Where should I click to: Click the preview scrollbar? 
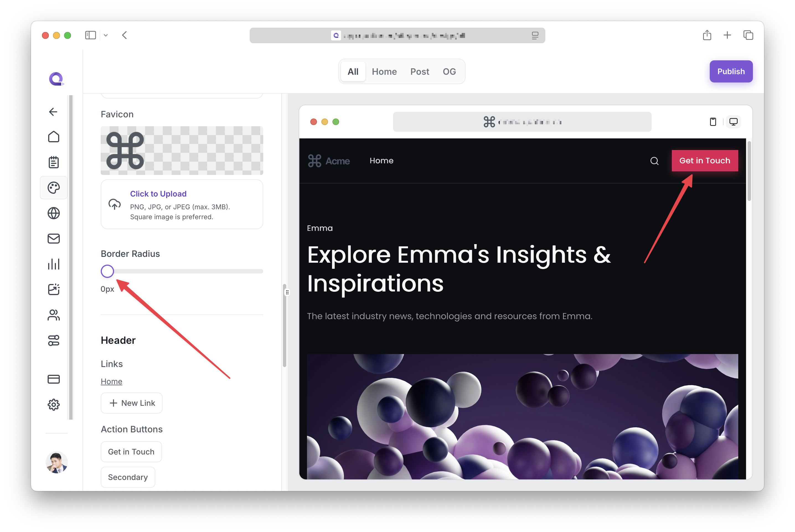coord(749,171)
